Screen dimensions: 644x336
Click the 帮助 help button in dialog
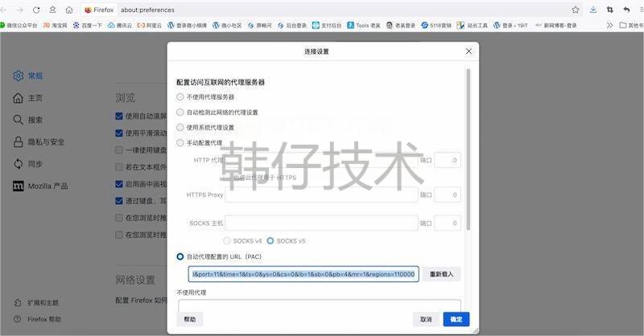[x=190, y=319]
